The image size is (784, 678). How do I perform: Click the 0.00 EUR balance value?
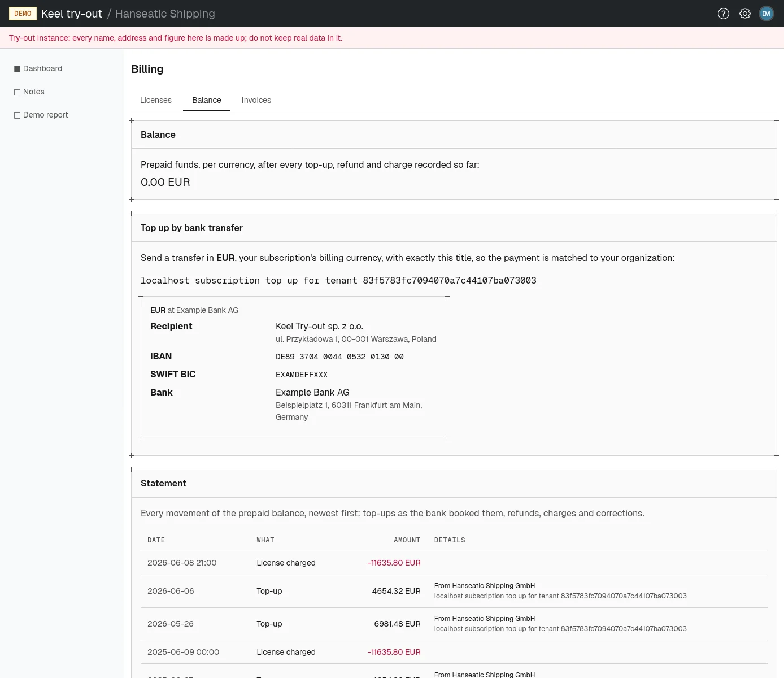click(165, 182)
